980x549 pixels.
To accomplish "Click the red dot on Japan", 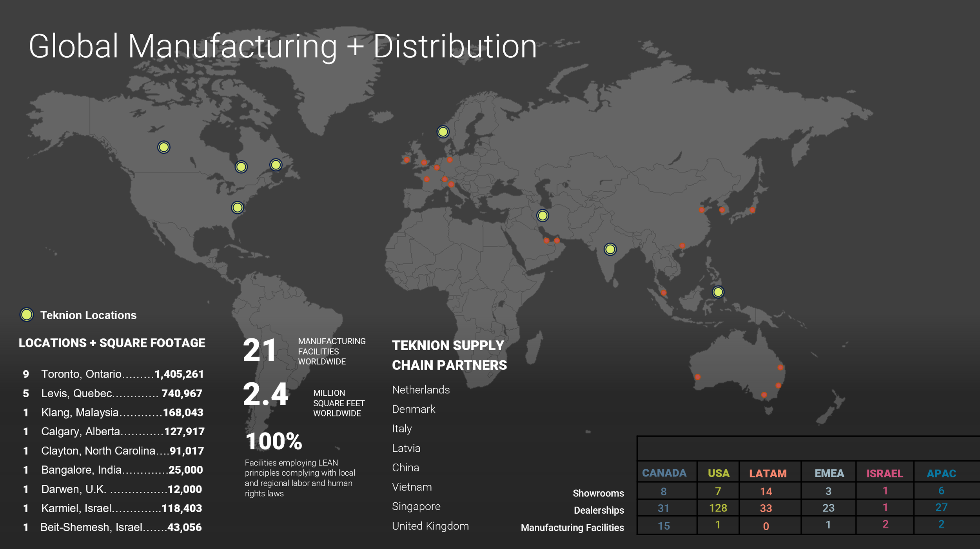I will click(752, 210).
